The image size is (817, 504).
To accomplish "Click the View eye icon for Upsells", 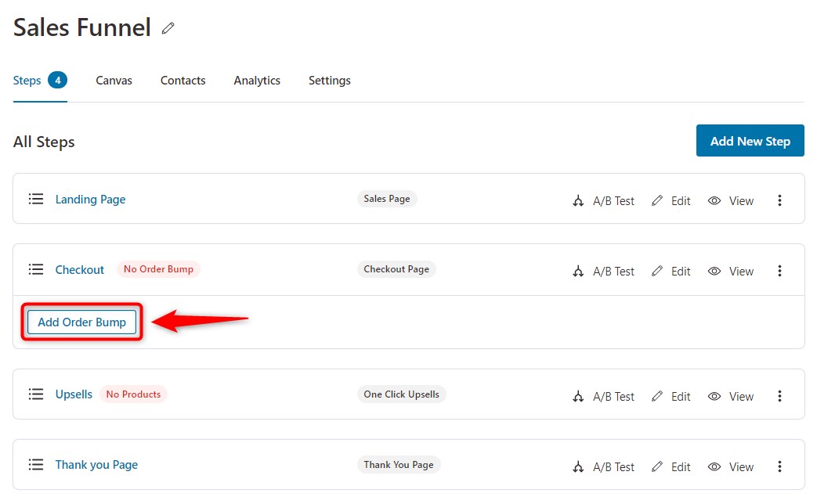I will point(714,396).
